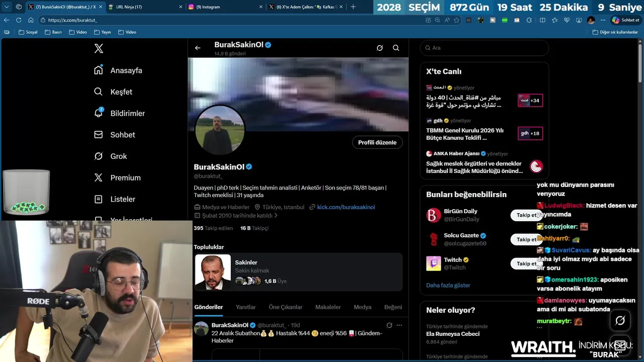Switch to Öne Çıkanlar tab
The height and width of the screenshot is (362, 644).
pos(285,307)
